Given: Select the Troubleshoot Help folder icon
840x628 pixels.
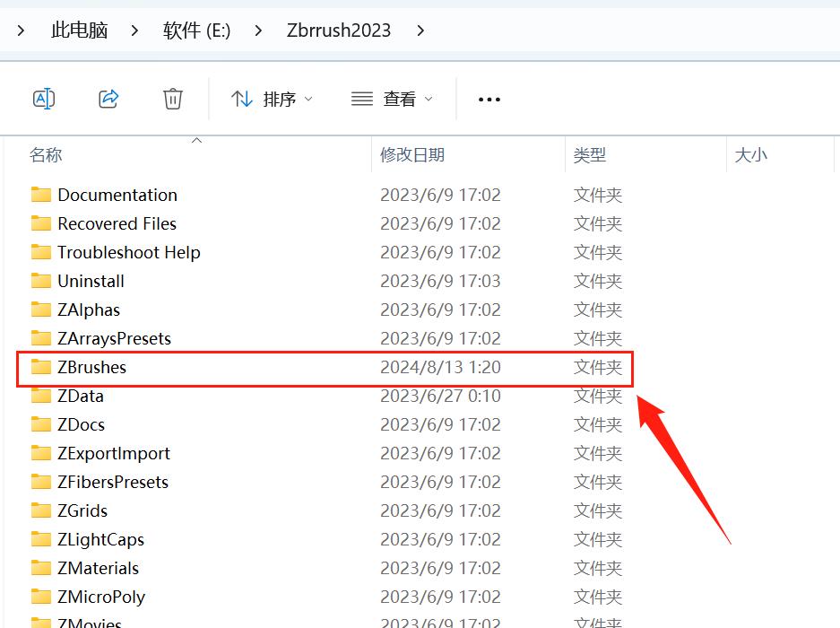Looking at the screenshot, I should [x=41, y=251].
